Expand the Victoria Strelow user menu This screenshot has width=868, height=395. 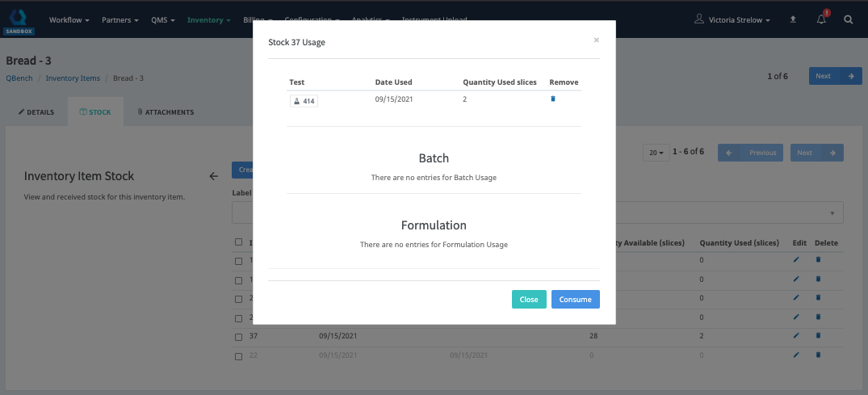pyautogui.click(x=732, y=19)
